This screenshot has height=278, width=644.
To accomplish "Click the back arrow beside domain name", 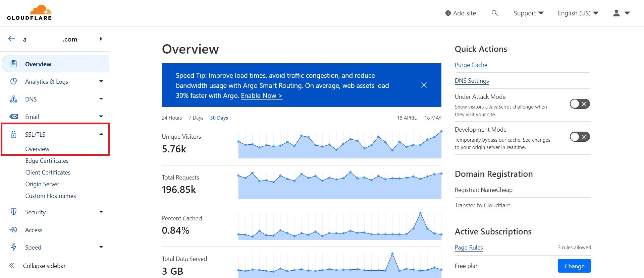I will [x=12, y=39].
